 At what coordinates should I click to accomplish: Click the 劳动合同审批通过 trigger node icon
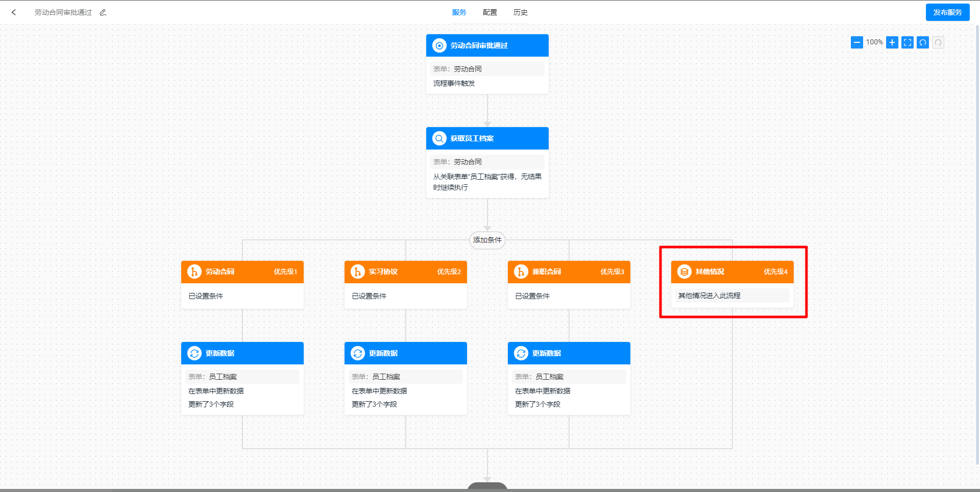click(439, 45)
